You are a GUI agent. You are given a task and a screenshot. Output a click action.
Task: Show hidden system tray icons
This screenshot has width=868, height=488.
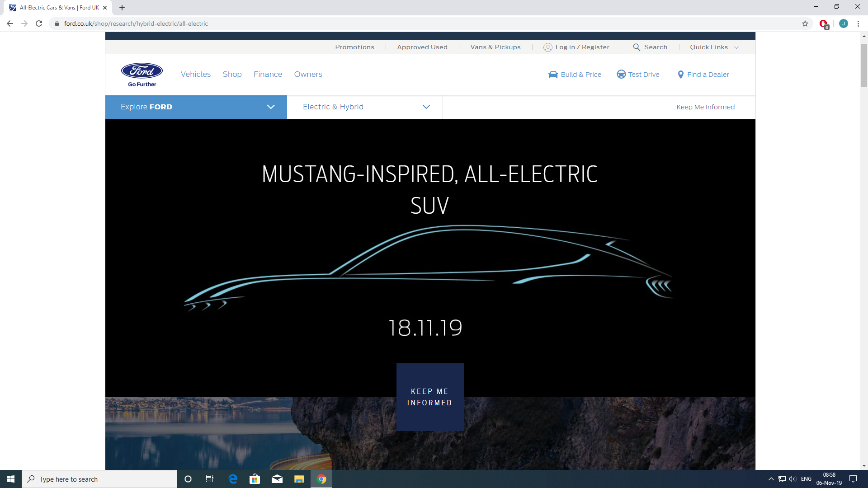771,479
